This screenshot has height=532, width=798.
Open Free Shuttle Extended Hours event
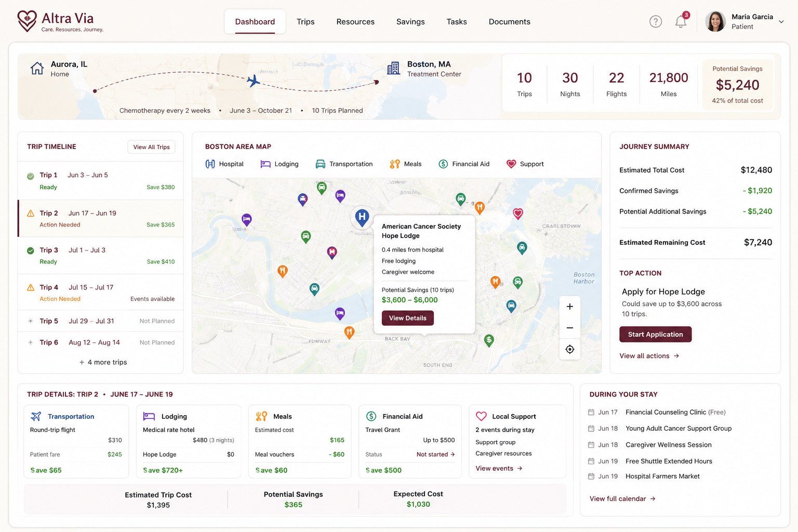pos(669,461)
